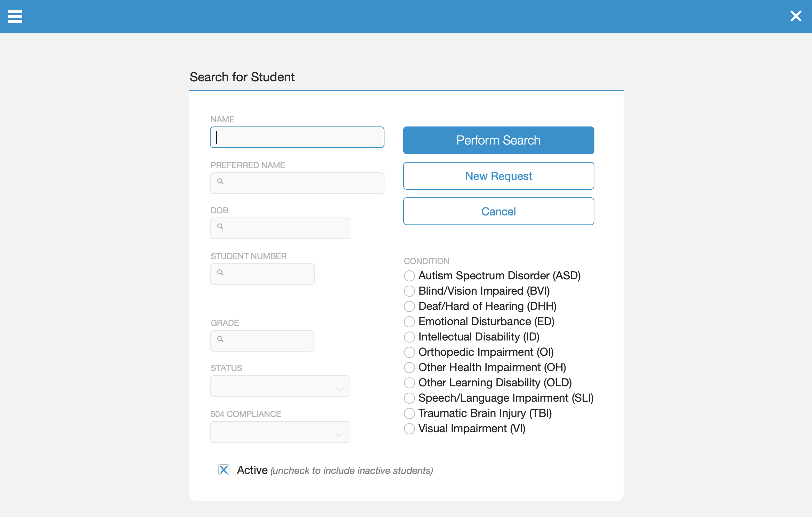
Task: Select Visual Impairment (VI) condition
Action: tap(409, 429)
